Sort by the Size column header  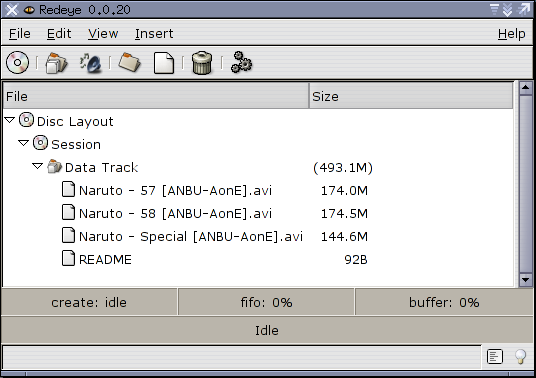pyautogui.click(x=411, y=96)
